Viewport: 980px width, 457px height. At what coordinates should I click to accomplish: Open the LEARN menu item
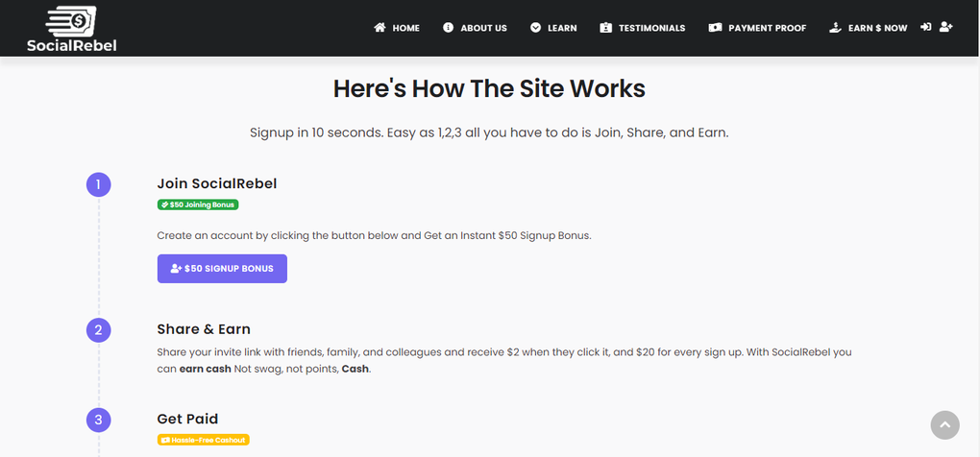562,28
